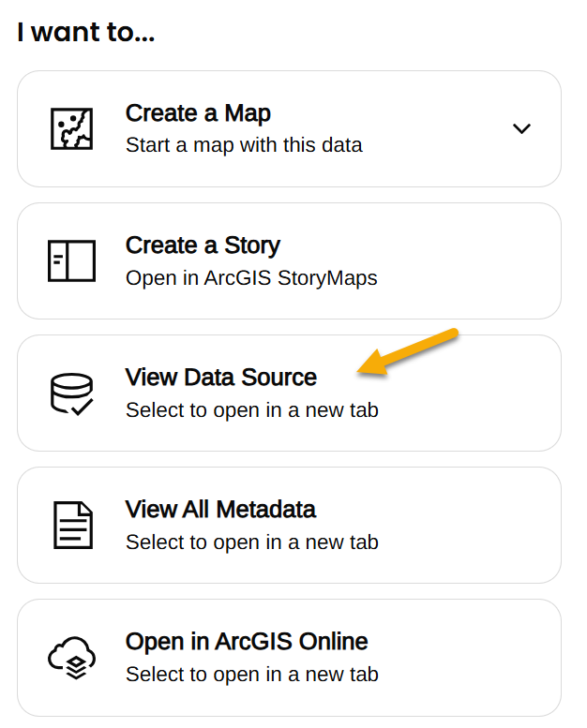Open the Create a Map card
The image size is (587, 728).
(x=289, y=129)
